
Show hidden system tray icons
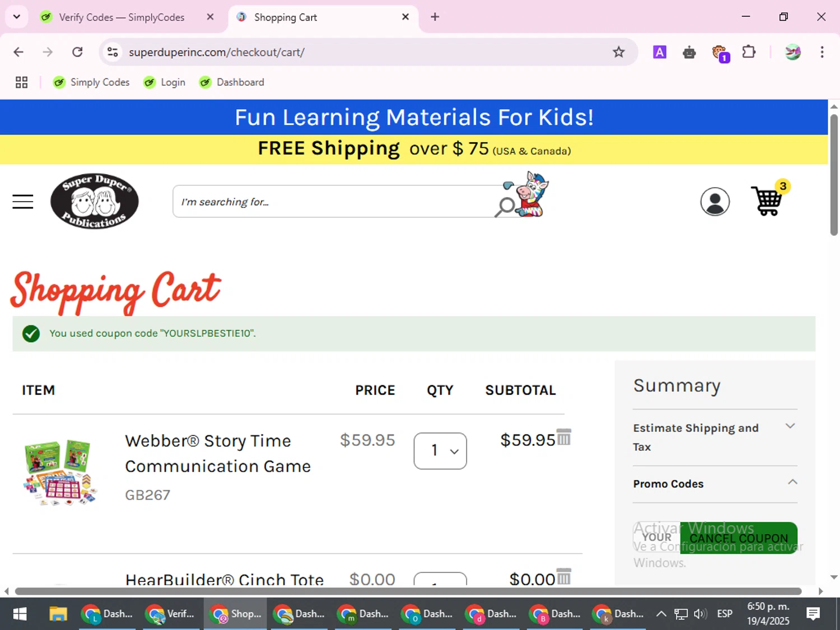(x=661, y=614)
